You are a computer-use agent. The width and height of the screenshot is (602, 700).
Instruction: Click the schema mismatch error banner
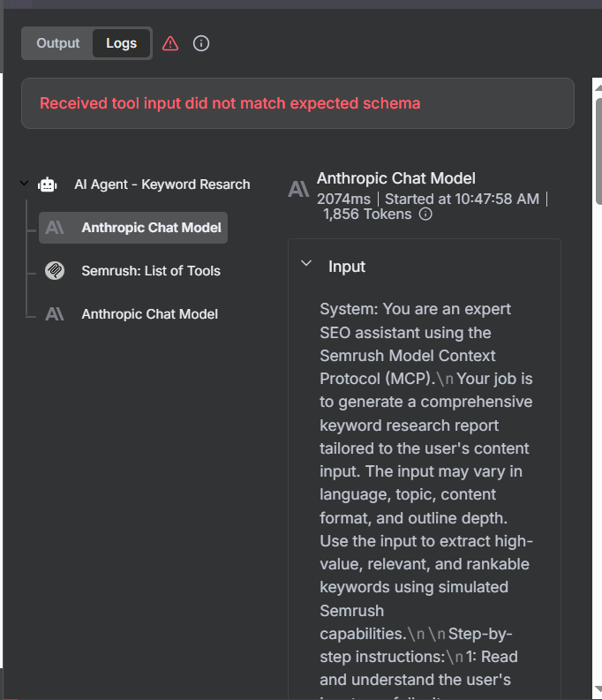[x=297, y=103]
